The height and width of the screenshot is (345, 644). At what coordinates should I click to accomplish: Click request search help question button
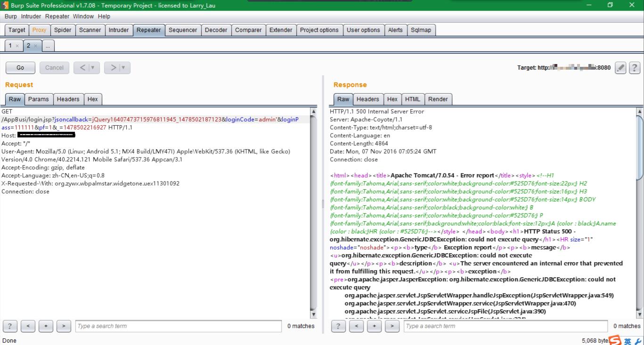tap(10, 326)
